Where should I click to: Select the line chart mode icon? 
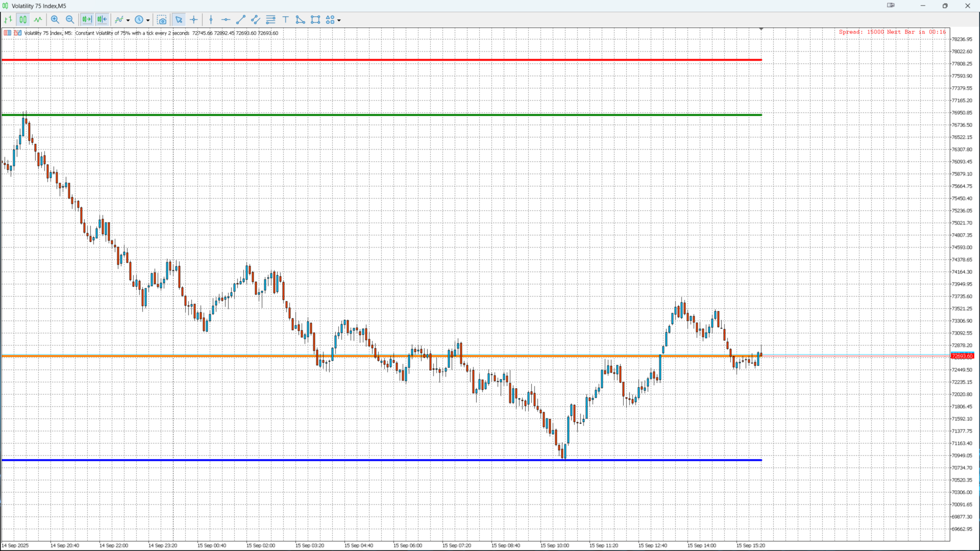(38, 20)
